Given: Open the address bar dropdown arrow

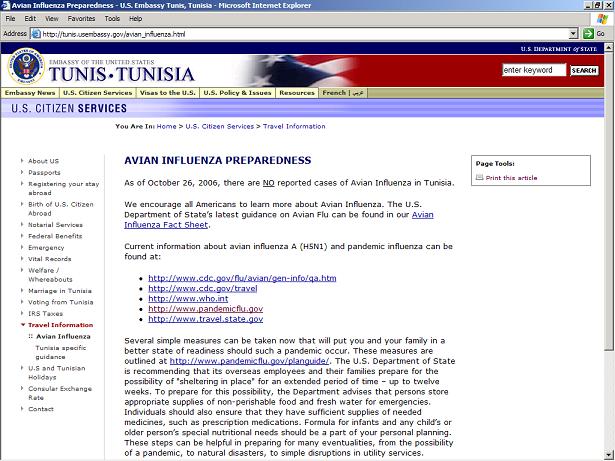Looking at the screenshot, I should tap(573, 34).
